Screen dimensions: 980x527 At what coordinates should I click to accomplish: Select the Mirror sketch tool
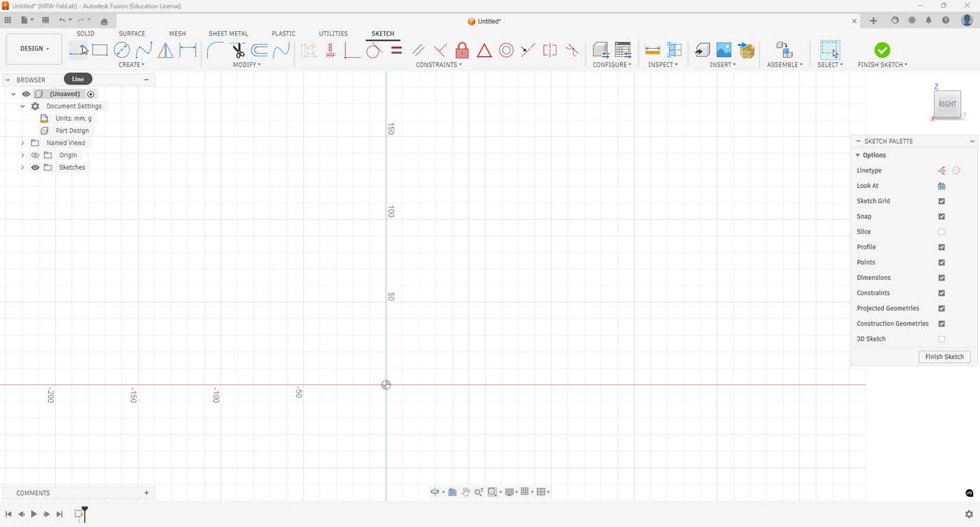pyautogui.click(x=165, y=50)
